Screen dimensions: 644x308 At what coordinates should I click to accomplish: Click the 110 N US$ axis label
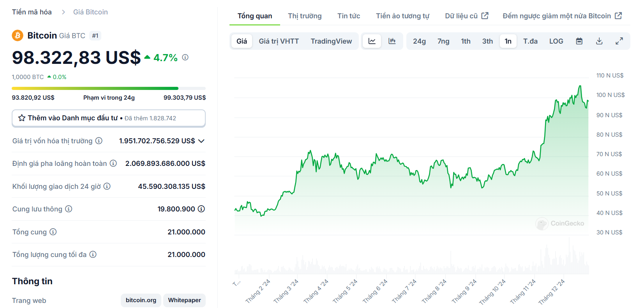pyautogui.click(x=610, y=76)
